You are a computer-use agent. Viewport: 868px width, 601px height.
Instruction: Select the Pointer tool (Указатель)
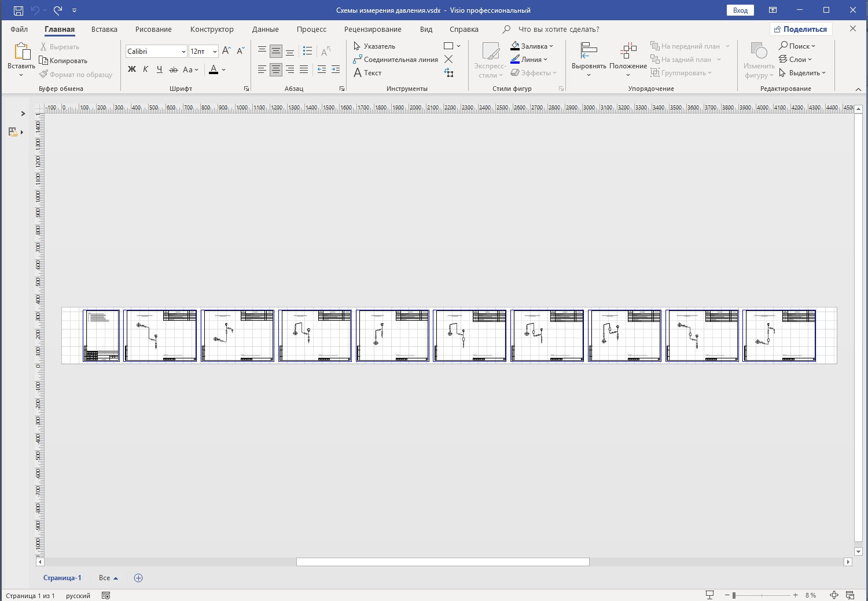tap(374, 46)
